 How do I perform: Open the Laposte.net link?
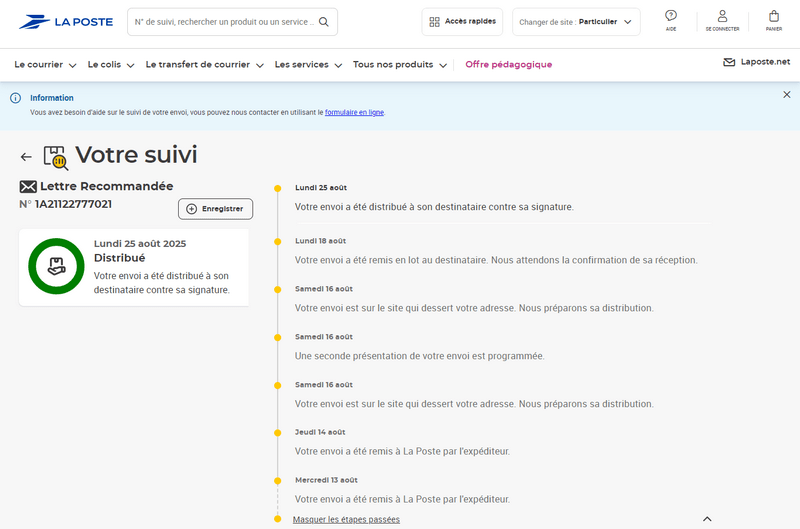757,62
